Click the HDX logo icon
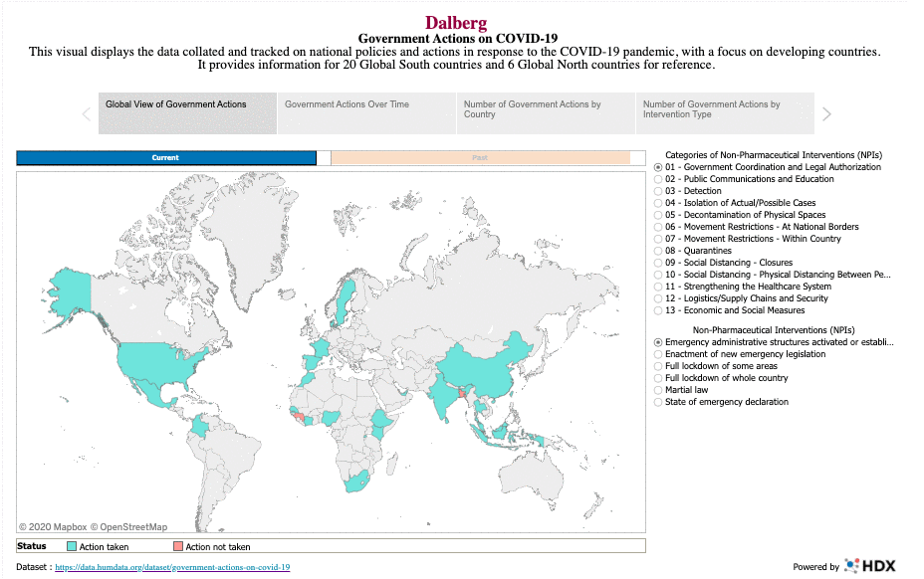Image resolution: width=924 pixels, height=579 pixels. [x=853, y=566]
